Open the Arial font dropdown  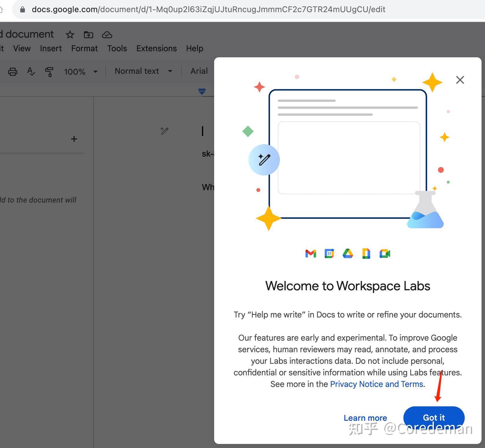[x=199, y=71]
